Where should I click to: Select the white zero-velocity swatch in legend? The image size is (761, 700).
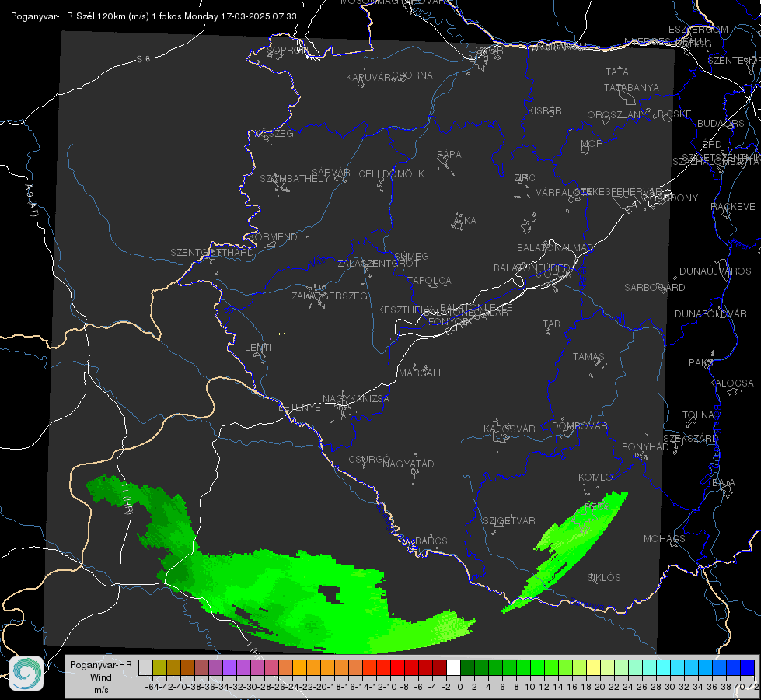pyautogui.click(x=453, y=667)
